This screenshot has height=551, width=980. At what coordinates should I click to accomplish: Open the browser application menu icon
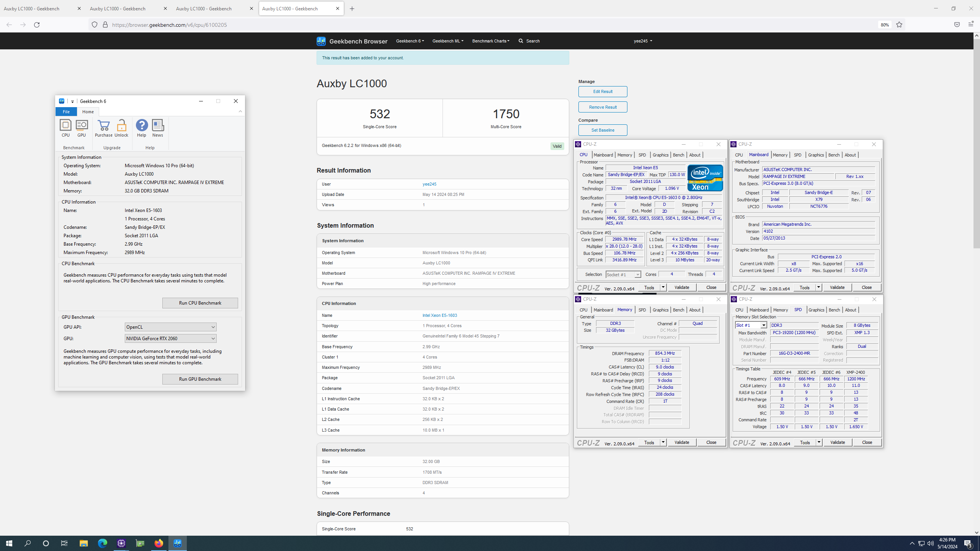[x=970, y=24]
